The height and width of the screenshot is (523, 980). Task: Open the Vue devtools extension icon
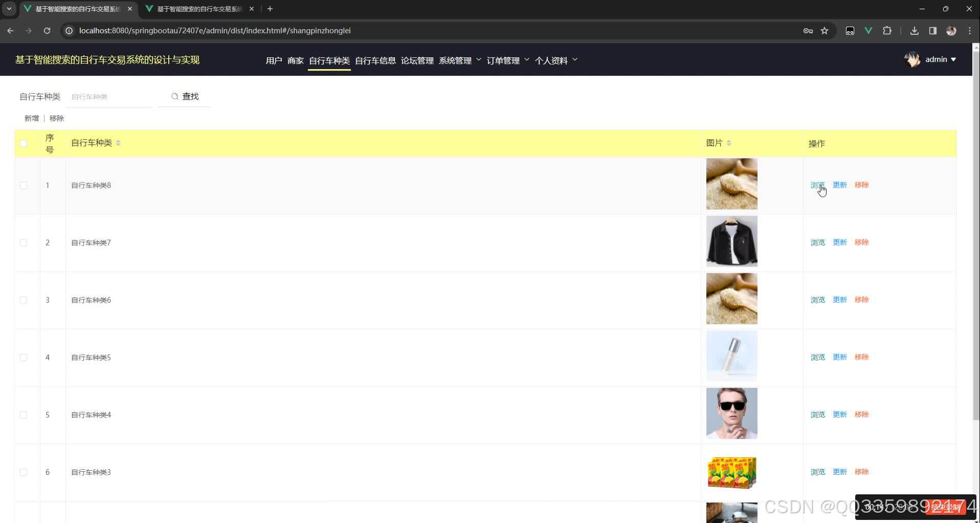click(x=868, y=31)
